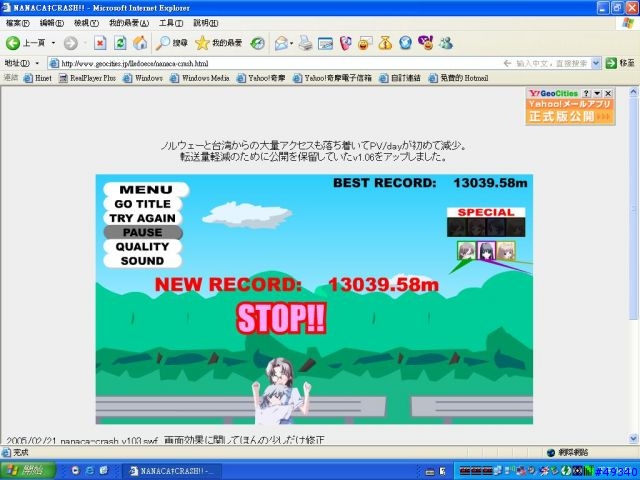
Task: Open the RealPlayer Plus link
Action: coord(87,78)
